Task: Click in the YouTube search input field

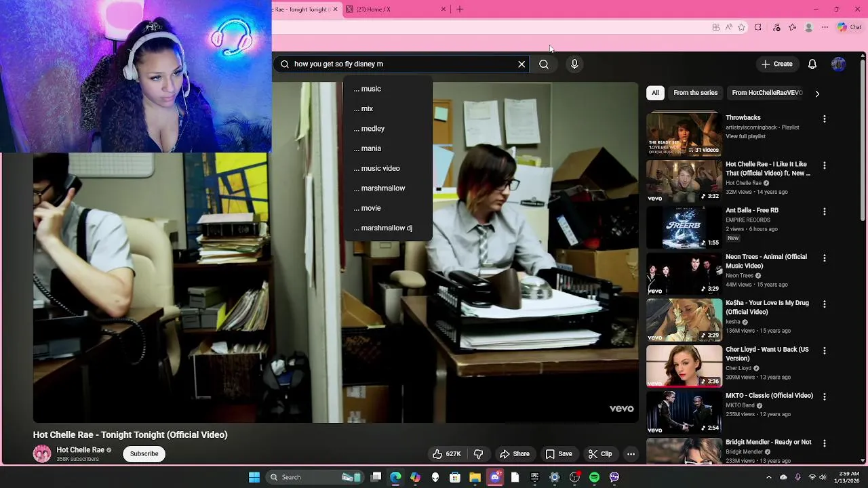Action: click(x=400, y=64)
